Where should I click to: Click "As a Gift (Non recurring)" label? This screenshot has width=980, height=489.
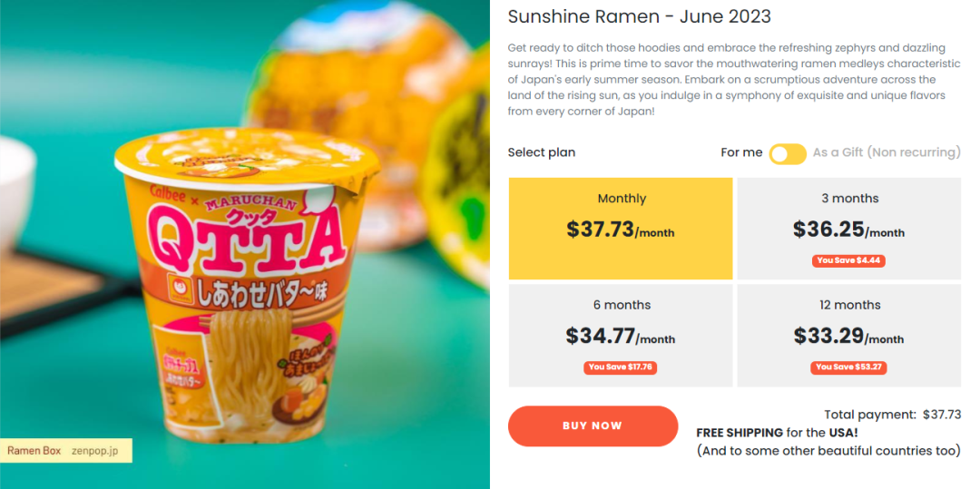[x=886, y=152]
